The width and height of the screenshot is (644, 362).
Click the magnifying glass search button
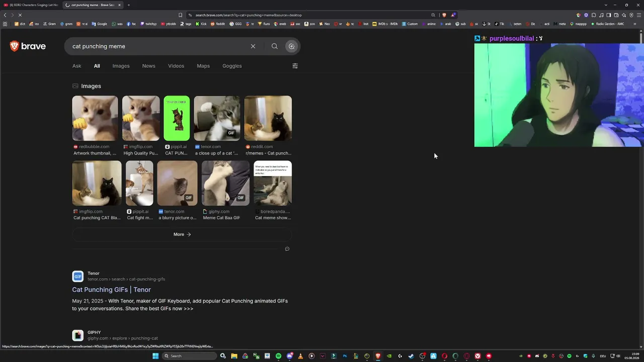275,46
